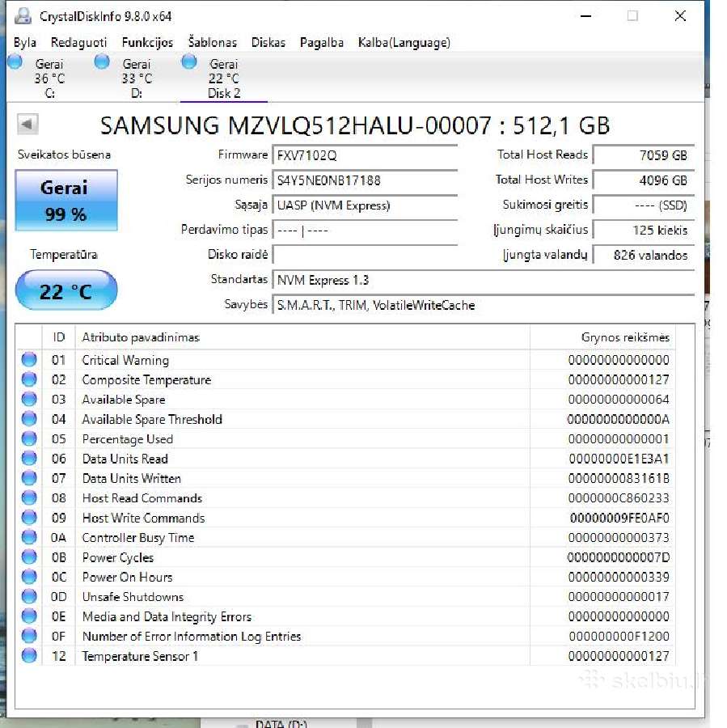The width and height of the screenshot is (727, 728).
Task: Click raw value 00000000F1200
Action: tap(619, 636)
